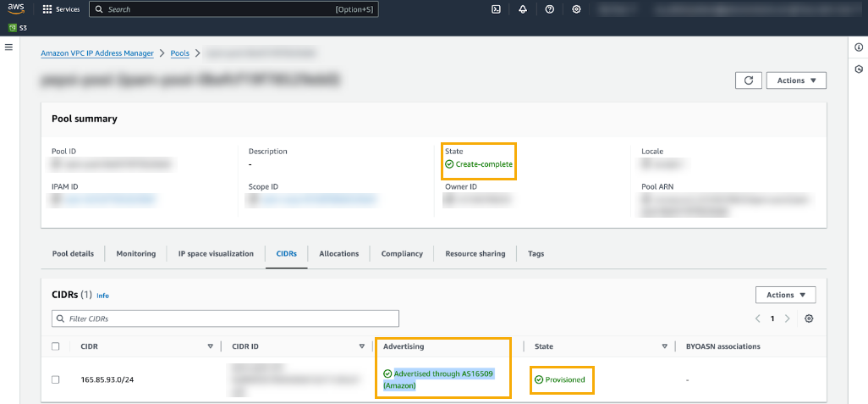Click the refresh button beside pool Actions
Image resolution: width=868 pixels, height=404 pixels.
click(748, 80)
